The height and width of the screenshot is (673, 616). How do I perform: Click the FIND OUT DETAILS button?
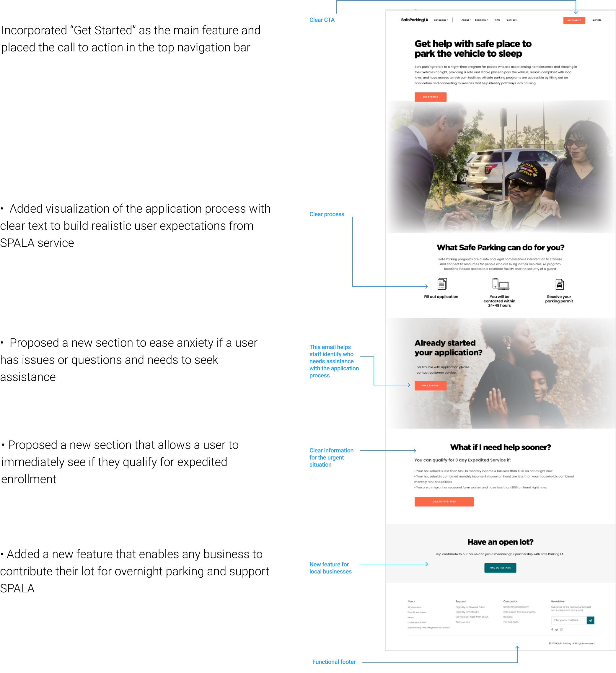click(502, 568)
